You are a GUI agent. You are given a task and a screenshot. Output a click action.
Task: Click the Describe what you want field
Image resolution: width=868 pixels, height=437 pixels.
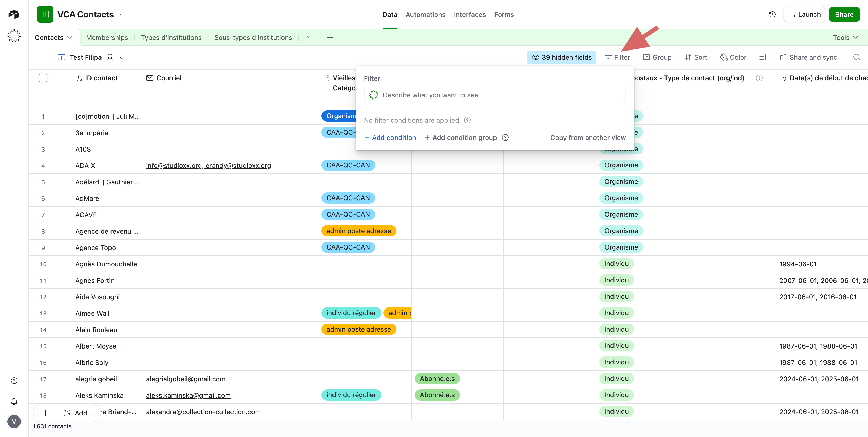click(x=495, y=95)
